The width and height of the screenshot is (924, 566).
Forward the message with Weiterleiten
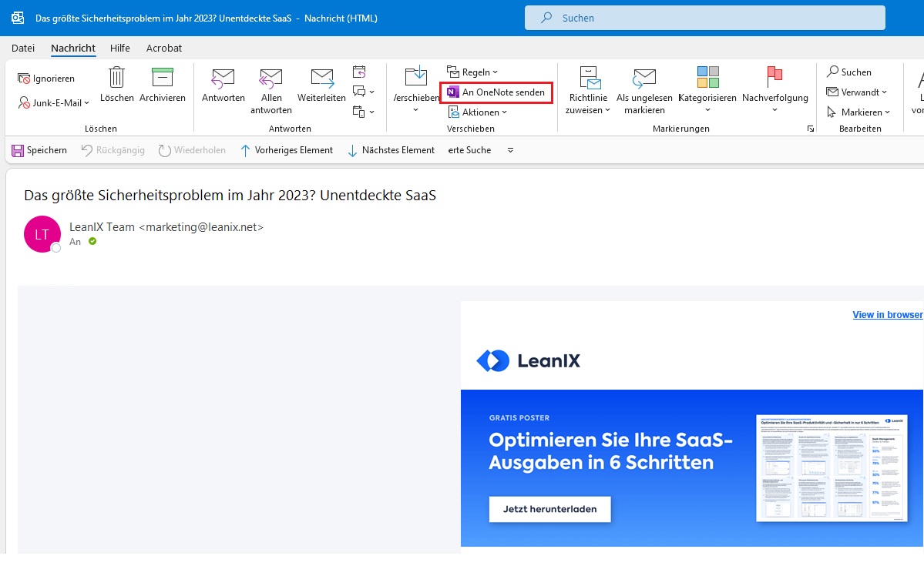(x=322, y=84)
